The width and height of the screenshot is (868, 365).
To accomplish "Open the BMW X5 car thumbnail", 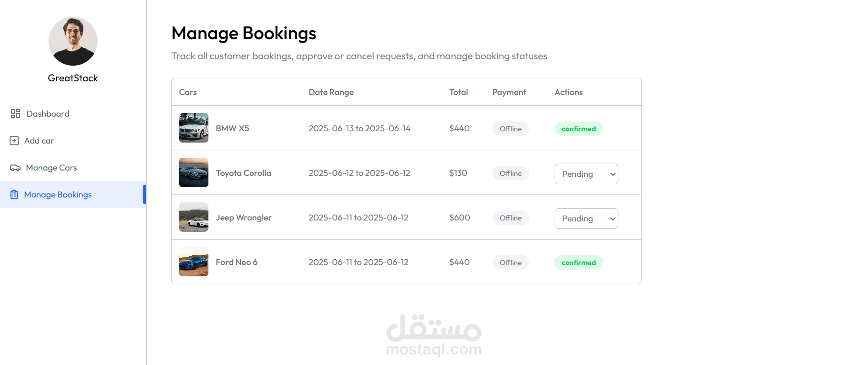I will click(194, 128).
